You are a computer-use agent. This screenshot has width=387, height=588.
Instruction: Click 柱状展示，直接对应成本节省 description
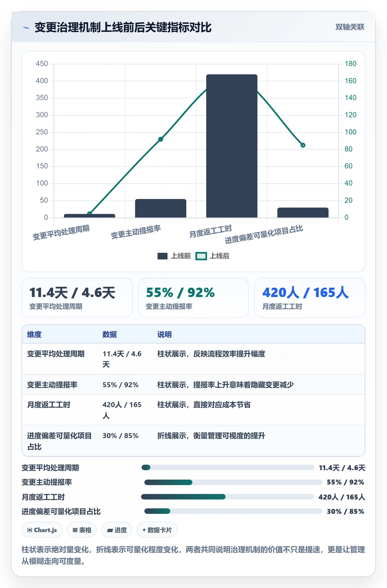pyautogui.click(x=204, y=405)
